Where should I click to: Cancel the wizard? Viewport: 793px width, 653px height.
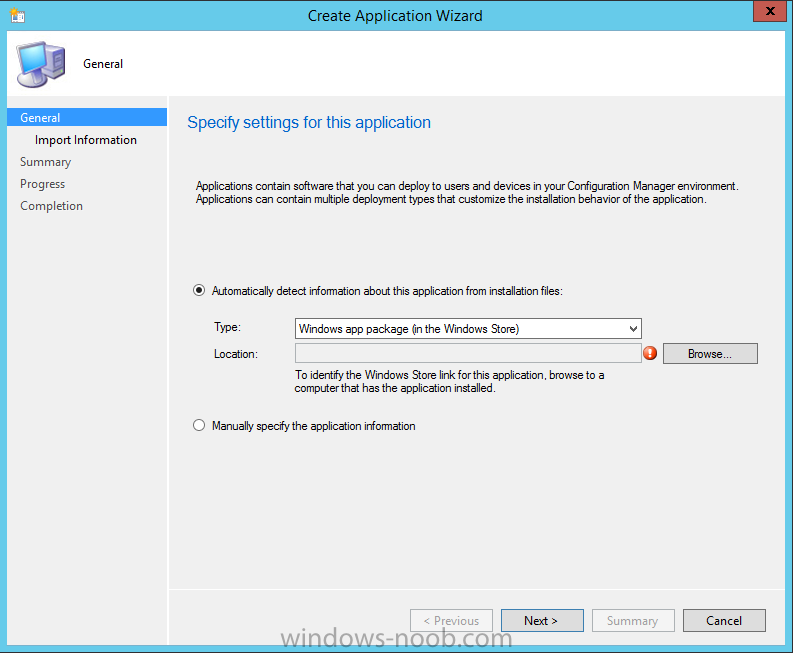click(x=724, y=620)
